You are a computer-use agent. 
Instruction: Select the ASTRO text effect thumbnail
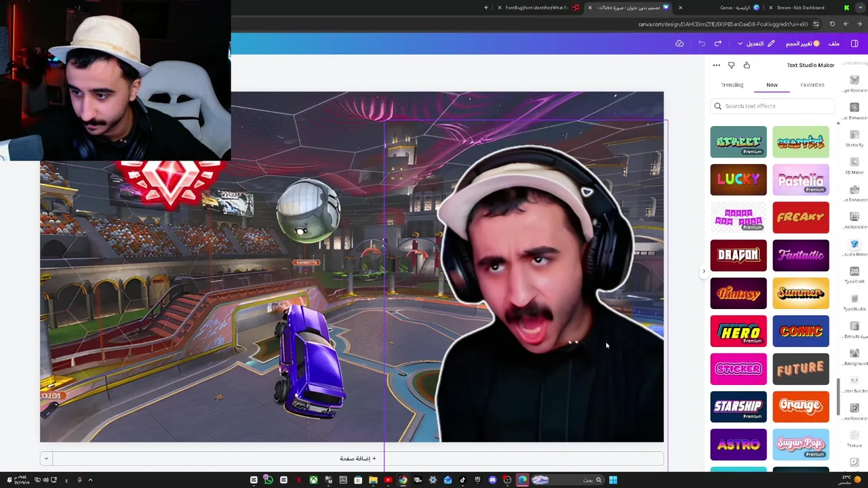point(738,445)
